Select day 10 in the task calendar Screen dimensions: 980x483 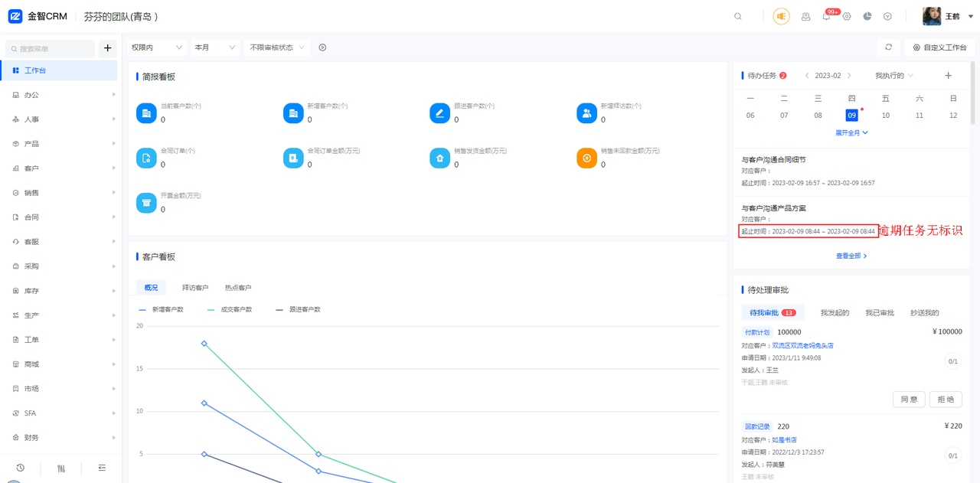click(885, 116)
